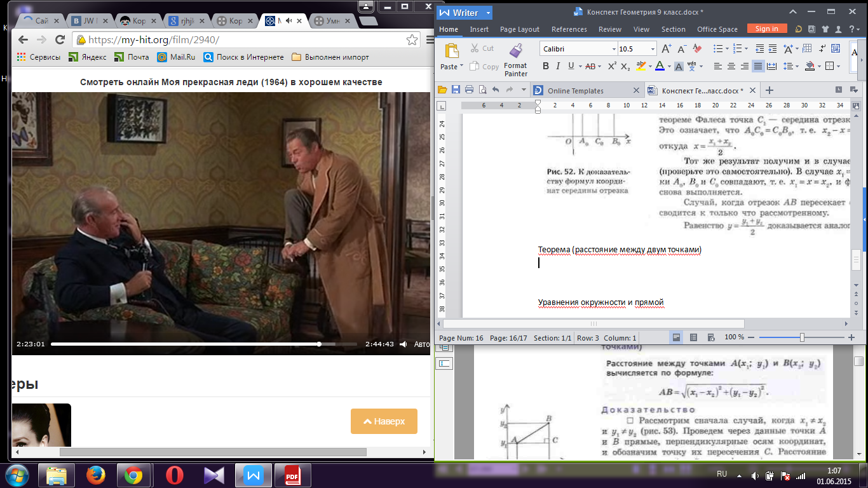The width and height of the screenshot is (868, 488).
Task: Select align text left
Action: pos(718,66)
